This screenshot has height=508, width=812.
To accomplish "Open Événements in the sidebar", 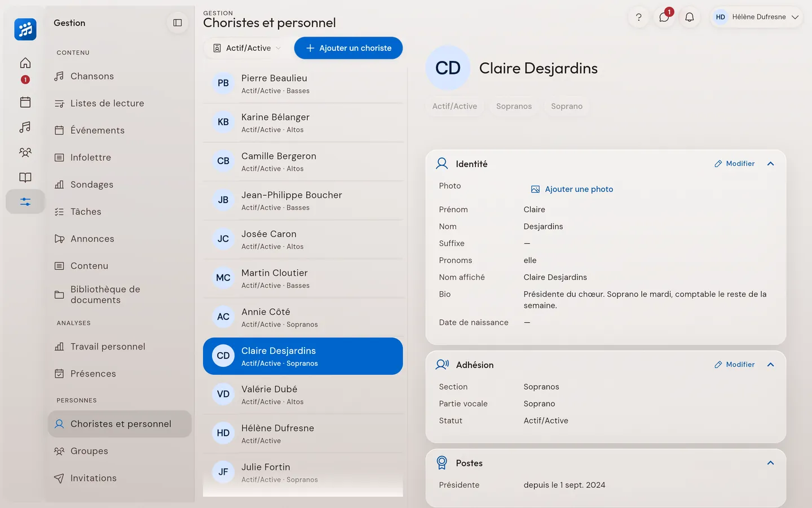I will (120, 130).
